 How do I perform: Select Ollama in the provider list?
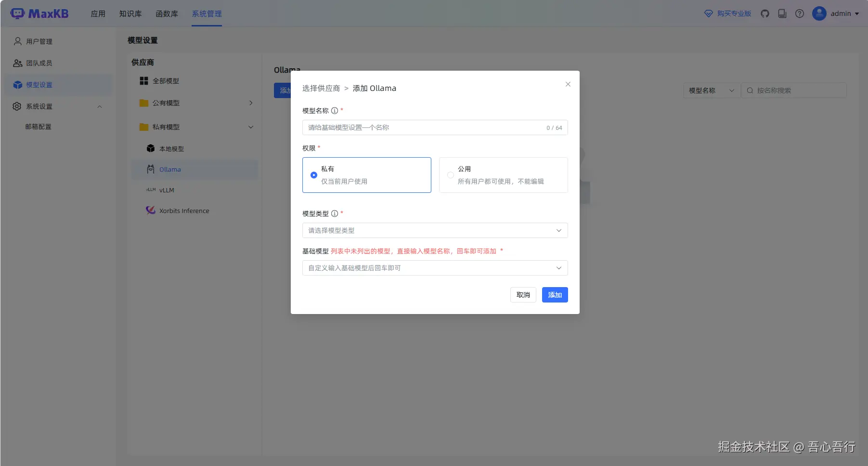(x=194, y=169)
